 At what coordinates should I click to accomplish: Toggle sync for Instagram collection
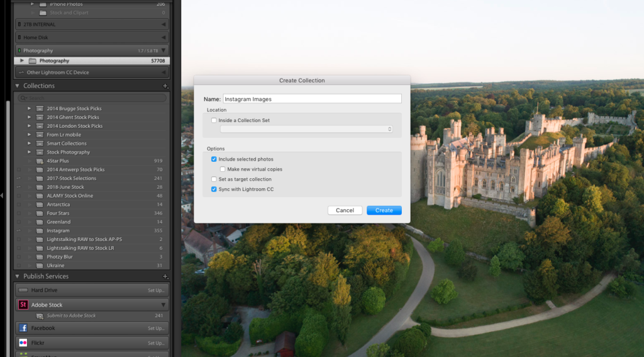pyautogui.click(x=18, y=230)
